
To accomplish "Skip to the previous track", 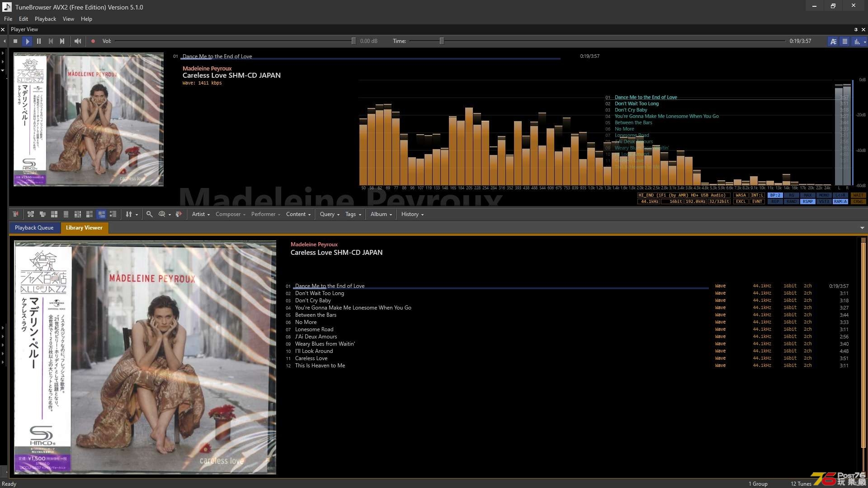I will (x=51, y=41).
